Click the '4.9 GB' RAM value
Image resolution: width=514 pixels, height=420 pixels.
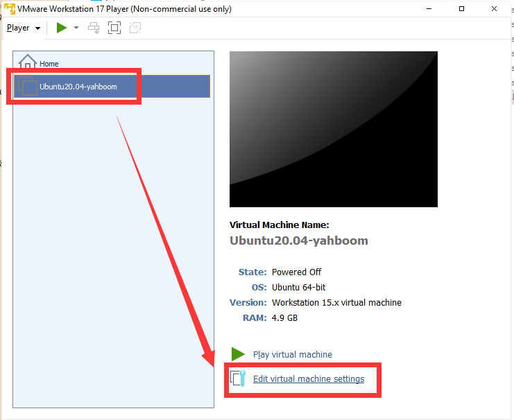(284, 318)
